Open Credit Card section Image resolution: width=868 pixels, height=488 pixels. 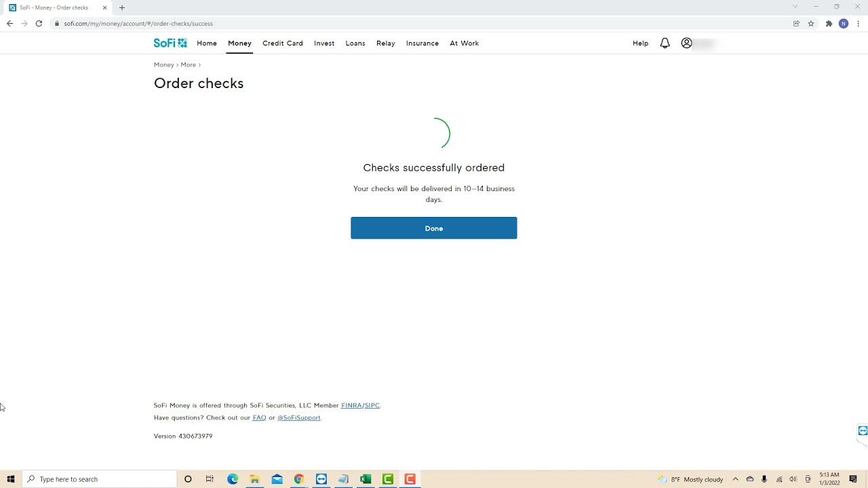pyautogui.click(x=283, y=43)
